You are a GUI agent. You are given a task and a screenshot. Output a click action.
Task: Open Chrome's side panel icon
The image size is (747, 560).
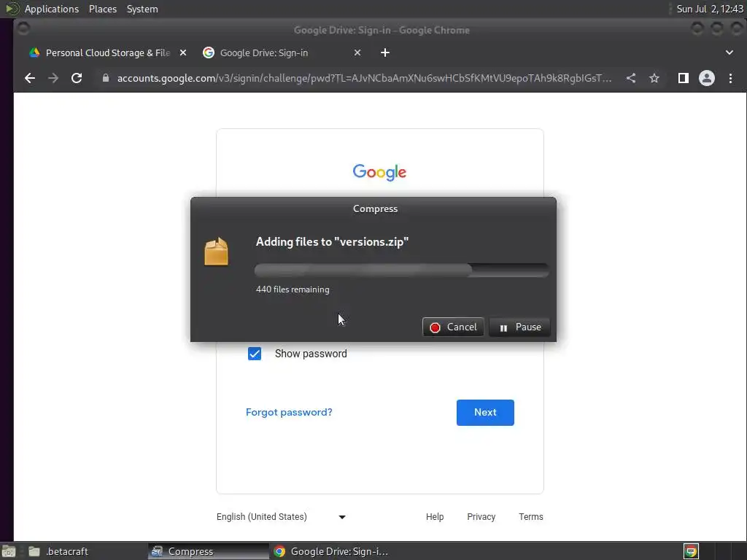683,78
